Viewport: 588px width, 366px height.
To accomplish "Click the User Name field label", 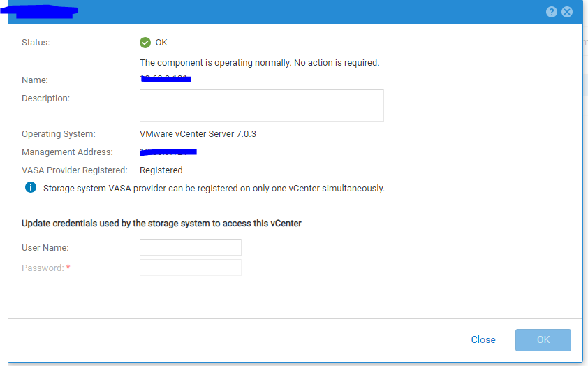I will 45,248.
